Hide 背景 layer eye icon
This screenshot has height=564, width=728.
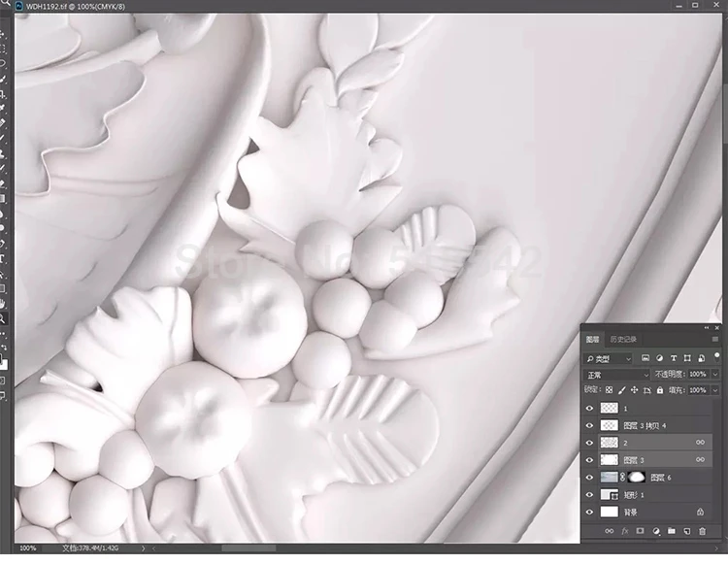(589, 512)
